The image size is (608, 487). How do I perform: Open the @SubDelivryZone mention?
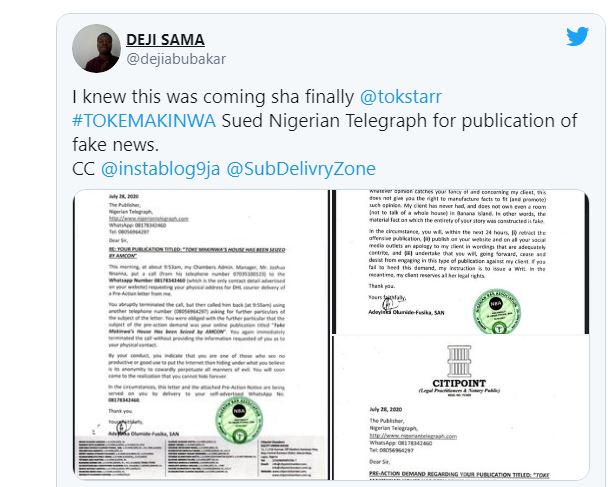(301, 169)
